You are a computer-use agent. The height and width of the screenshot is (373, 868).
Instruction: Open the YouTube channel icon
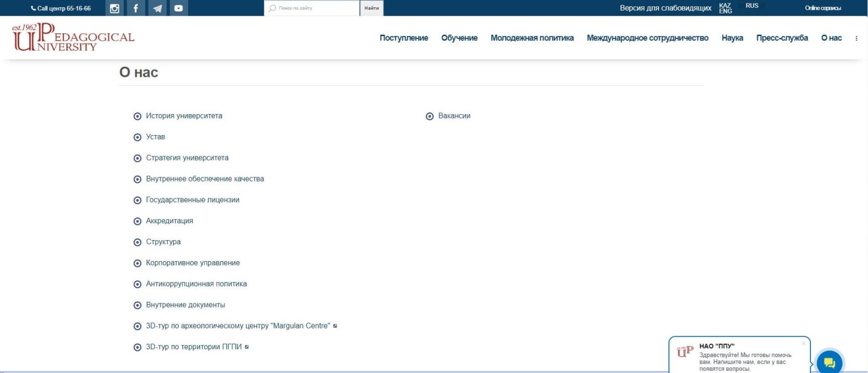(x=179, y=8)
